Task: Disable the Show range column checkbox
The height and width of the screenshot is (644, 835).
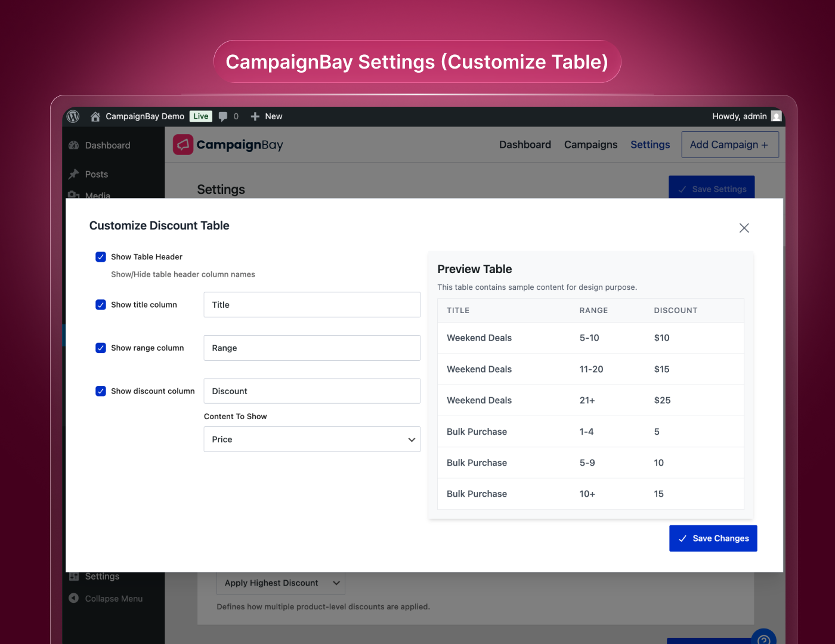Action: [101, 348]
